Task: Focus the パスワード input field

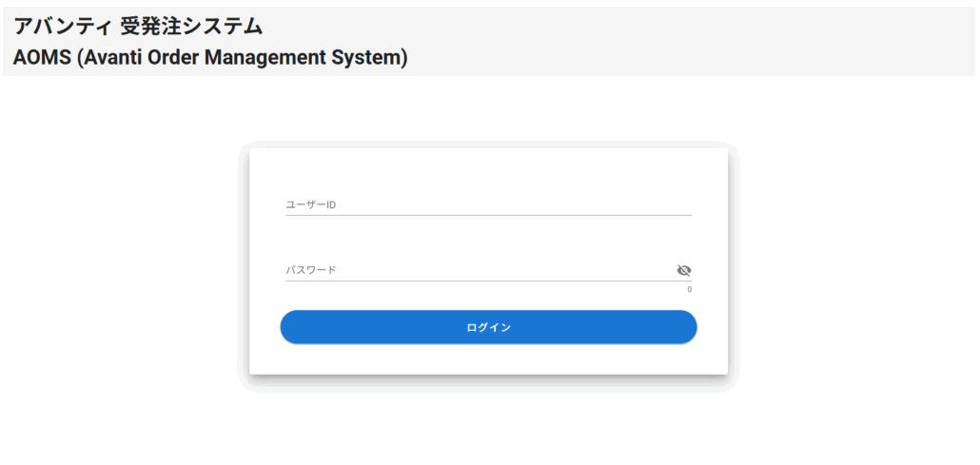Action: click(x=476, y=270)
